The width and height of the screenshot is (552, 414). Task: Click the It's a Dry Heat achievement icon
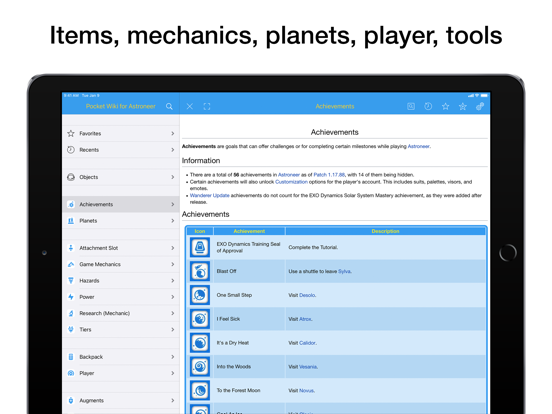coord(200,343)
